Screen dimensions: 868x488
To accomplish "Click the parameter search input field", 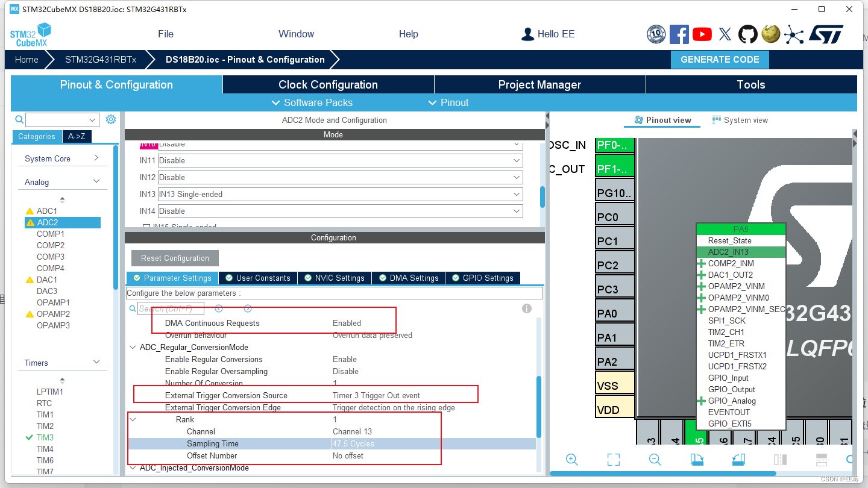I will click(171, 308).
